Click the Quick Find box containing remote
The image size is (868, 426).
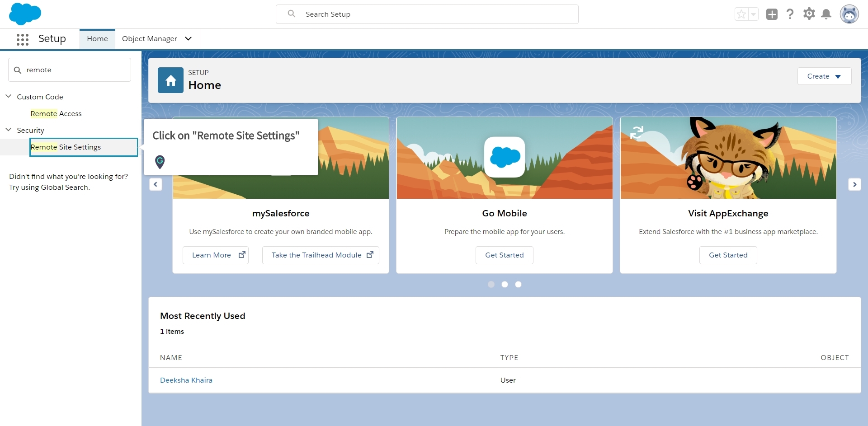[70, 70]
